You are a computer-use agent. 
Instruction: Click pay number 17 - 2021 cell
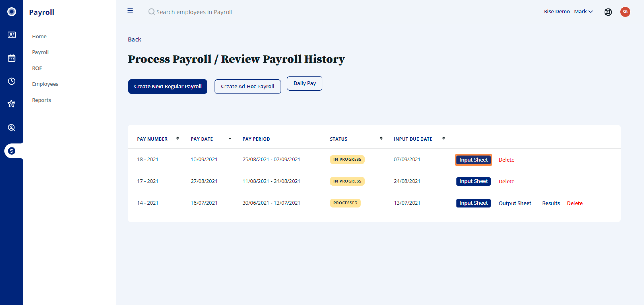[148, 181]
